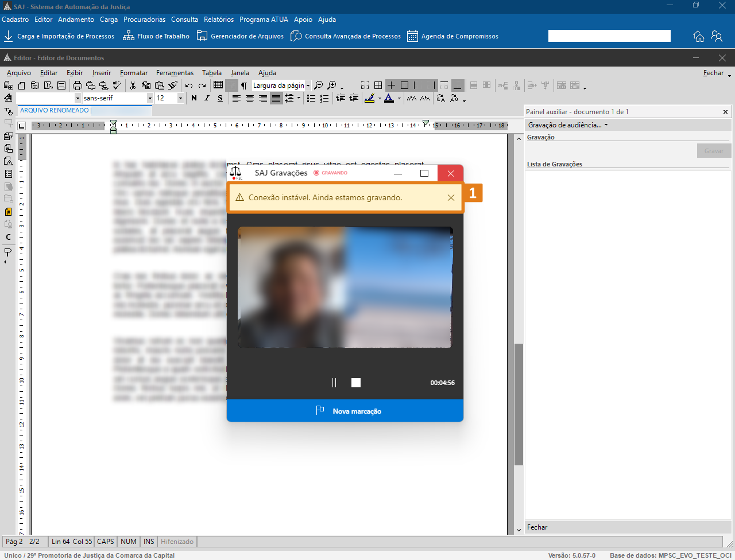Open the Inserir menu

(x=102, y=73)
